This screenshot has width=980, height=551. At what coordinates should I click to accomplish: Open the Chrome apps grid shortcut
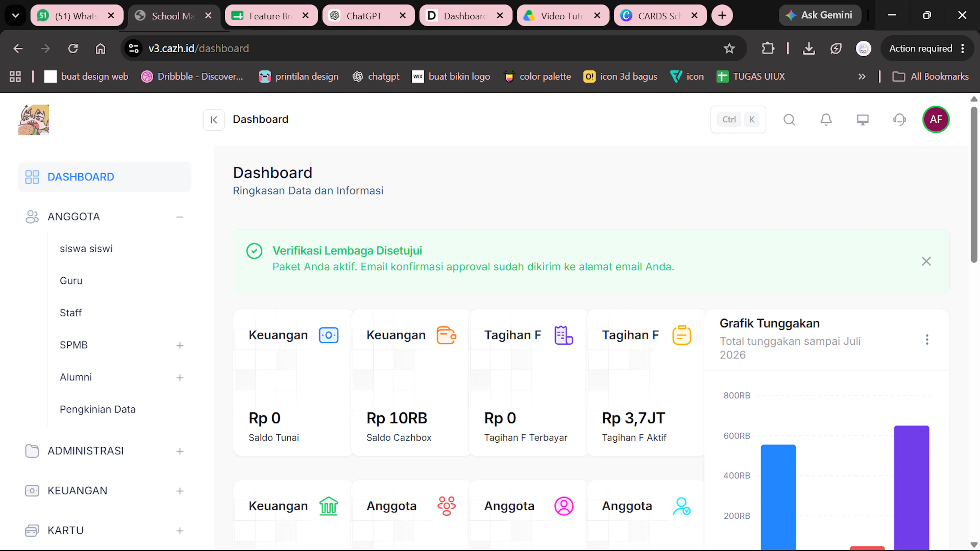(x=15, y=77)
